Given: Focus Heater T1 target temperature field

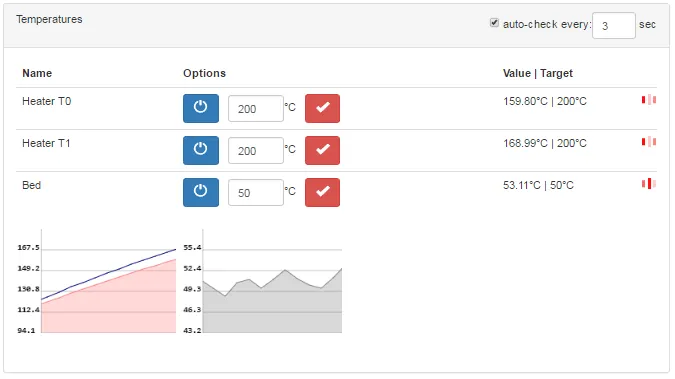Looking at the screenshot, I should click(256, 150).
